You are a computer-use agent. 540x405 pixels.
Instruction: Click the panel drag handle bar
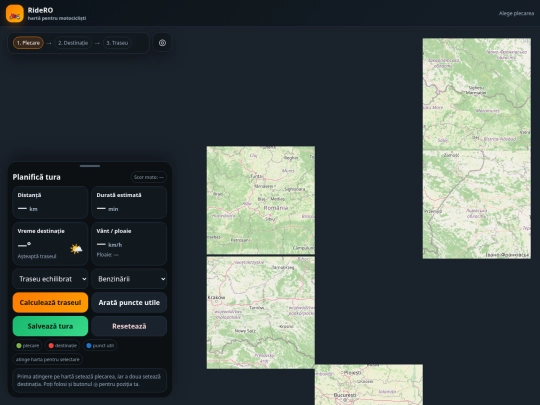pyautogui.click(x=90, y=166)
